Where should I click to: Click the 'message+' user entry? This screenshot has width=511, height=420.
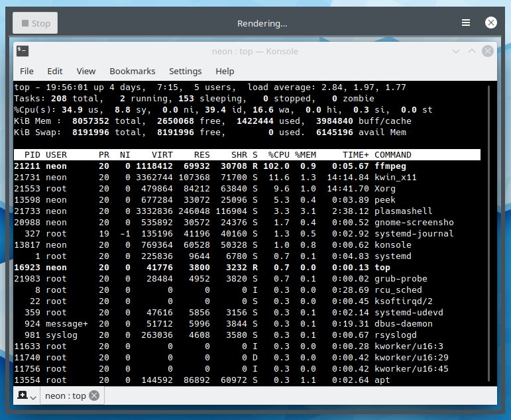click(x=67, y=324)
